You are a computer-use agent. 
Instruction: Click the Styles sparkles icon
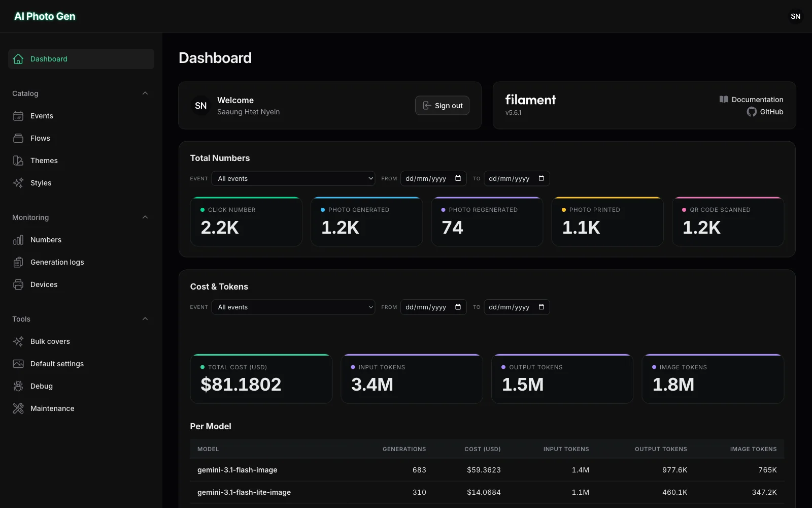[18, 183]
